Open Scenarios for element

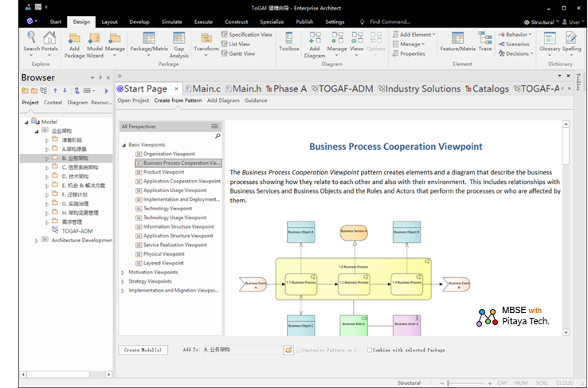pyautogui.click(x=514, y=45)
